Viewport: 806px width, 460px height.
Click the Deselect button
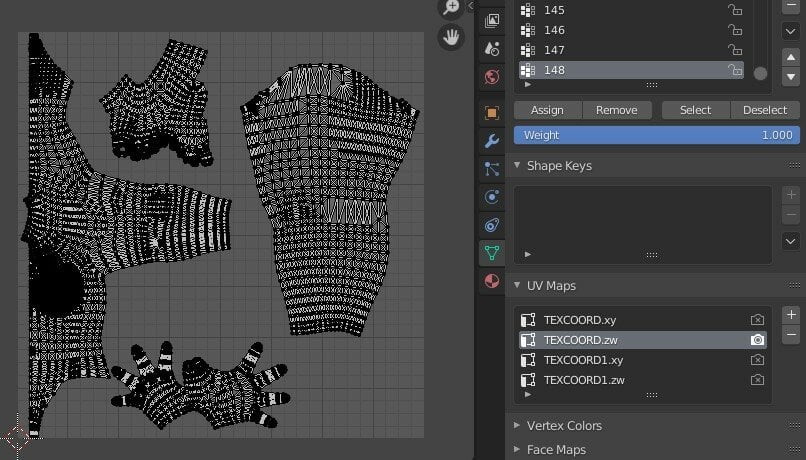765,110
